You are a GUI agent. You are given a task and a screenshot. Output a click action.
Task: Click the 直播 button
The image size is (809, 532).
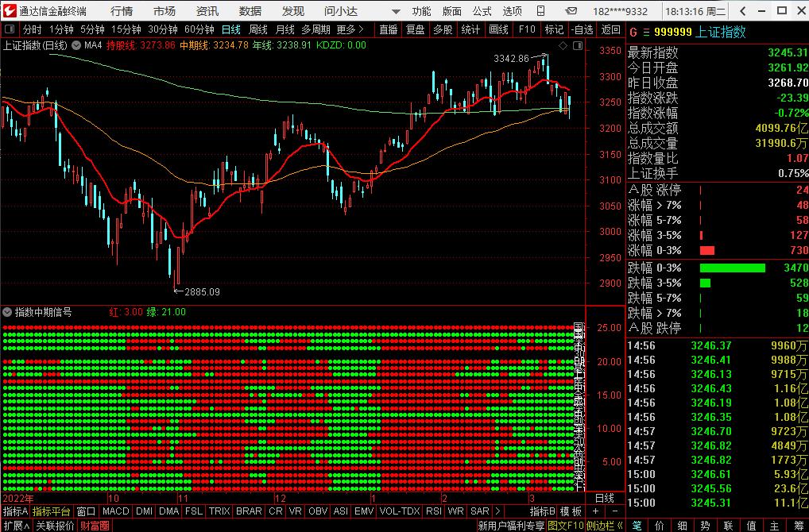click(x=389, y=30)
